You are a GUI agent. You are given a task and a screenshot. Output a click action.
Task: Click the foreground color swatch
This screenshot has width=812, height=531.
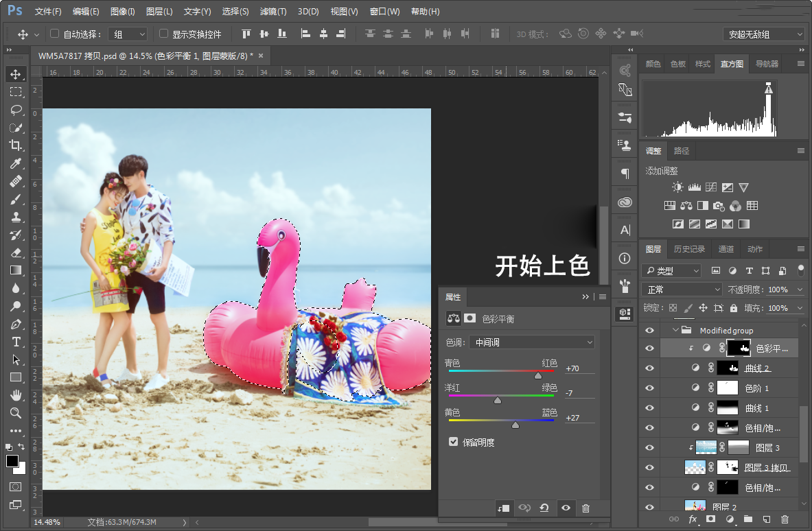[x=12, y=461]
